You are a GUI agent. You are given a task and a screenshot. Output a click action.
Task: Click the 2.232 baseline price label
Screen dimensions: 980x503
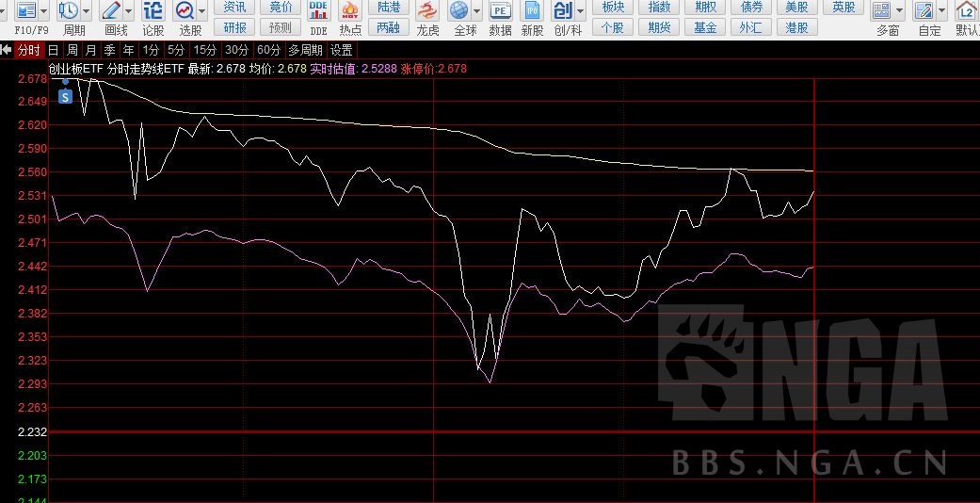click(33, 432)
